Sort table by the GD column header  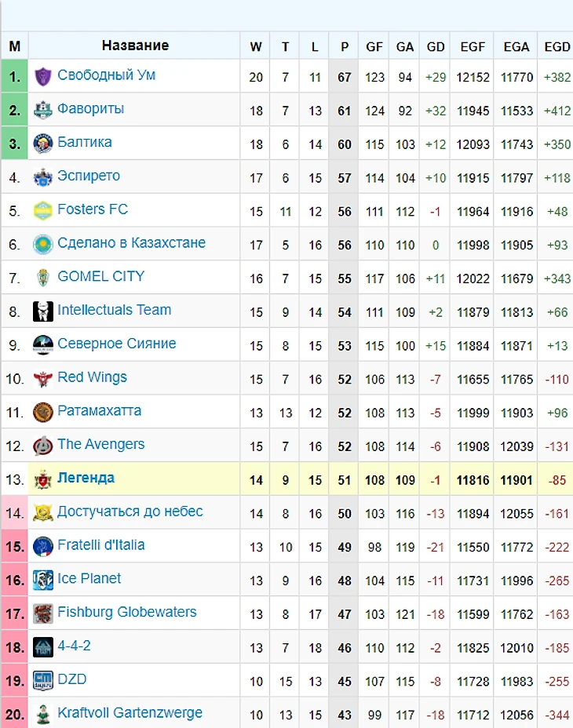436,46
